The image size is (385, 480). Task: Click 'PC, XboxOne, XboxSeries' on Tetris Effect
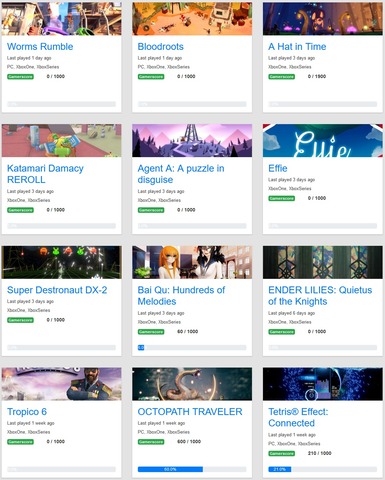[294, 444]
